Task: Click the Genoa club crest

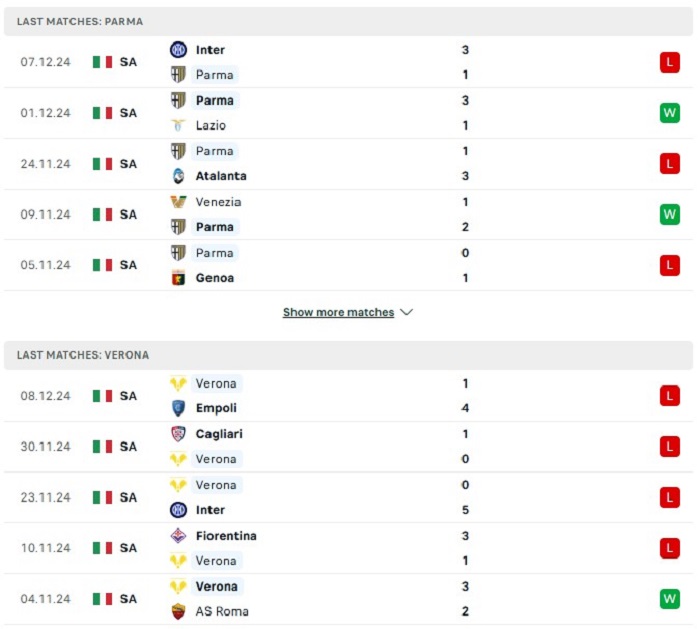Action: [x=179, y=278]
